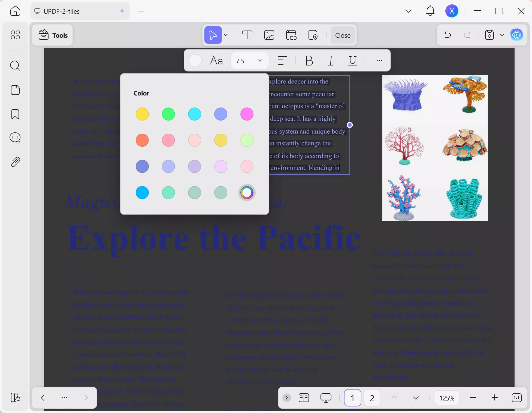Open the Tools menu button
The height and width of the screenshot is (413, 532).
click(53, 35)
